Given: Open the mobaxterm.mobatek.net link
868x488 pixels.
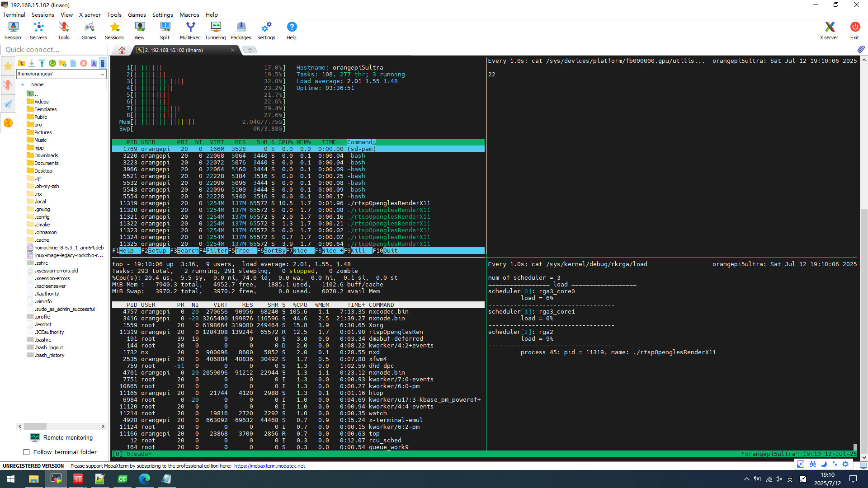Looking at the screenshot, I should tap(269, 466).
